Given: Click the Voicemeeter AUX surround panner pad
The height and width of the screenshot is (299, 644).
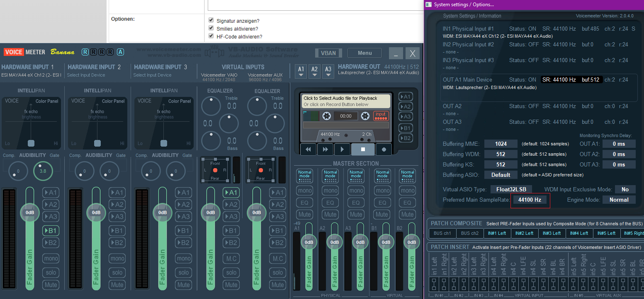Looking at the screenshot, I should [x=260, y=170].
